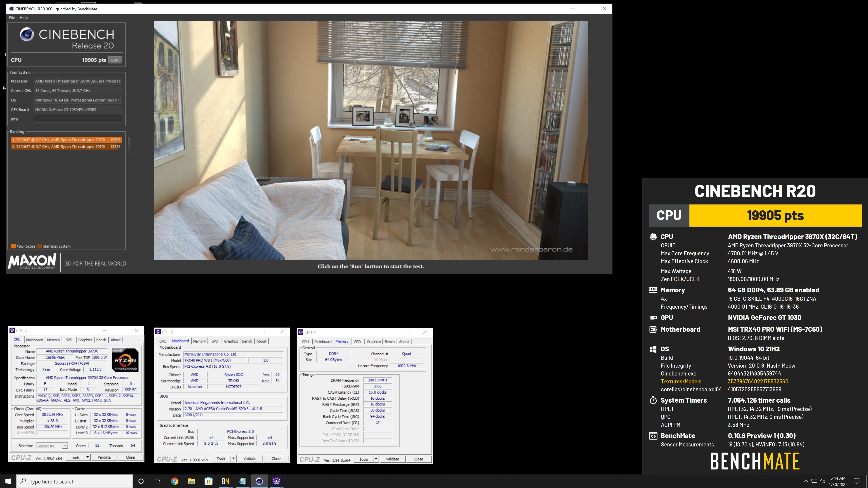Open Graphics tab in CPU-Z CPU window
The image size is (868, 488).
85,340
